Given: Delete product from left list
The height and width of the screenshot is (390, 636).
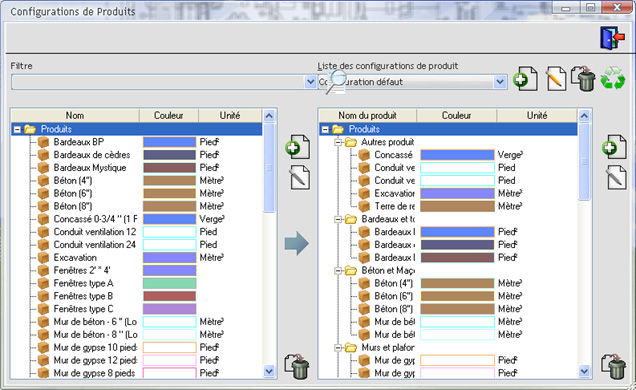Looking at the screenshot, I should point(297,367).
